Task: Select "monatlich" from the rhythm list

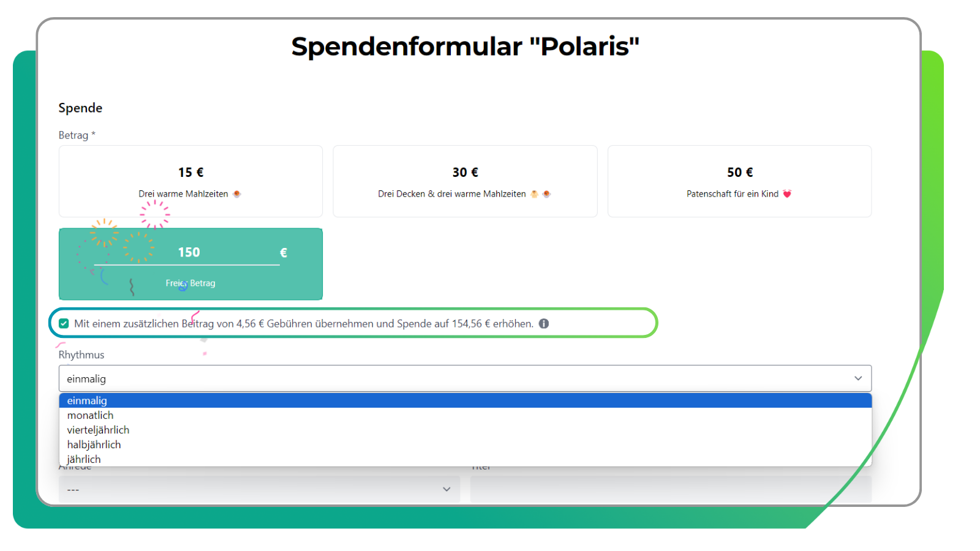Action: (90, 415)
